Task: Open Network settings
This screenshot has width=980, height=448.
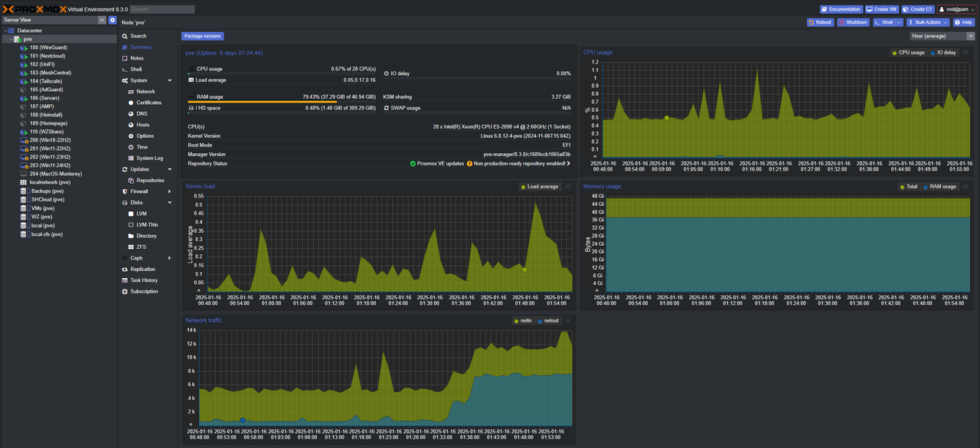Action: tap(141, 91)
